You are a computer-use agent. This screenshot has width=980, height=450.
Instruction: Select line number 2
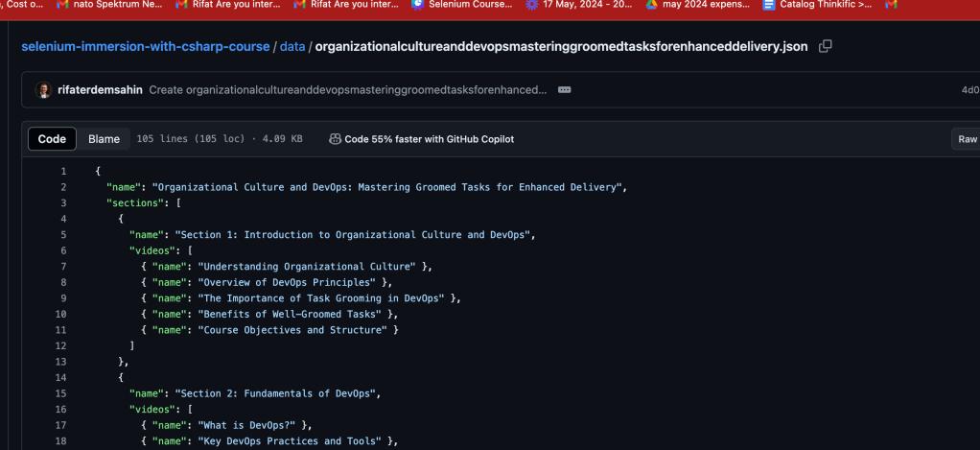[63, 187]
